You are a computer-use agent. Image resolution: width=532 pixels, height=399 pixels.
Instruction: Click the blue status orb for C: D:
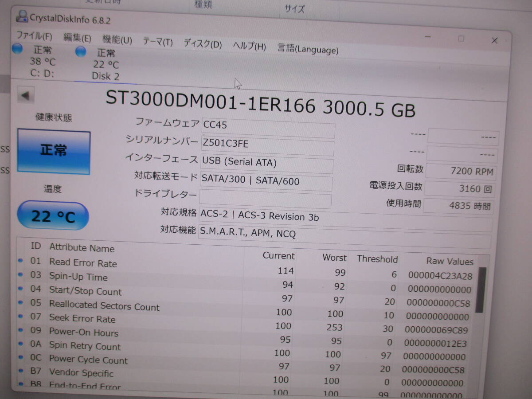click(17, 48)
